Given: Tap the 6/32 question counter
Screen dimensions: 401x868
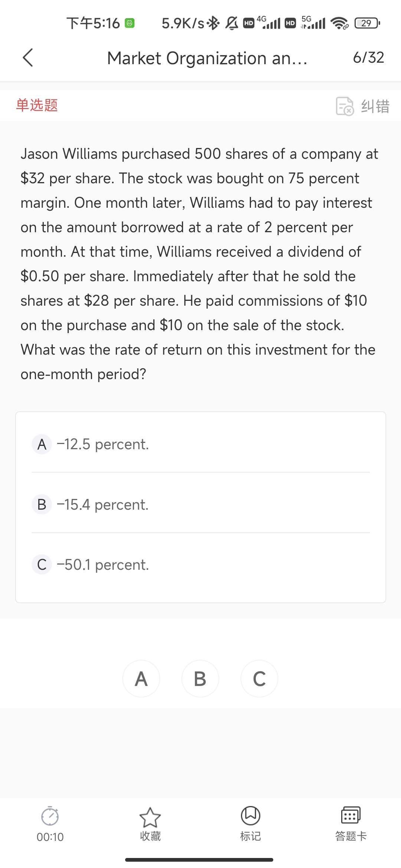Looking at the screenshot, I should coord(368,57).
